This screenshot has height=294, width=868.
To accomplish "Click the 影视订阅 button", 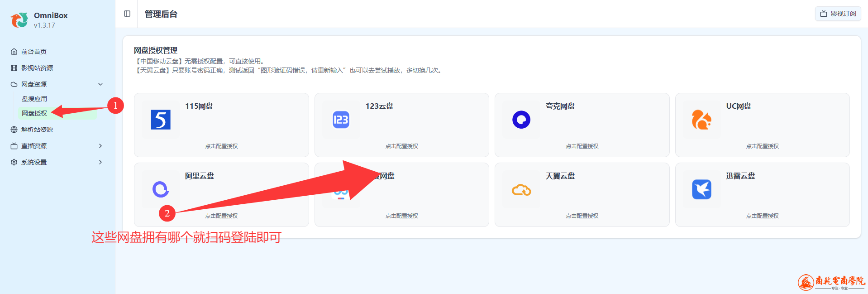I will [x=838, y=14].
